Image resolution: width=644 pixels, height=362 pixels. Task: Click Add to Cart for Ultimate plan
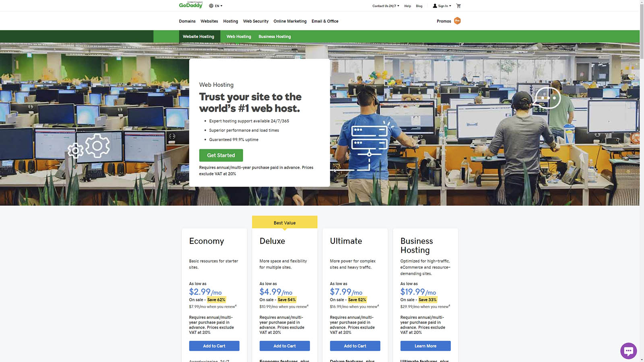tap(355, 346)
